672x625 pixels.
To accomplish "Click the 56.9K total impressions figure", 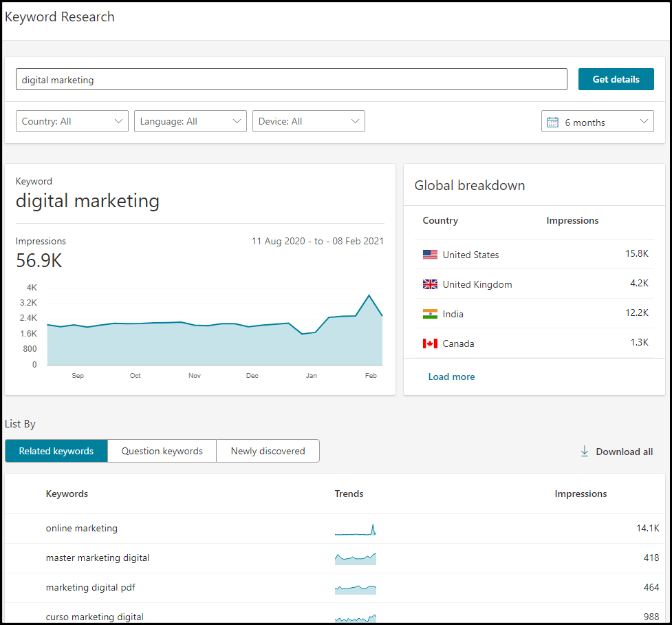I will pos(39,260).
